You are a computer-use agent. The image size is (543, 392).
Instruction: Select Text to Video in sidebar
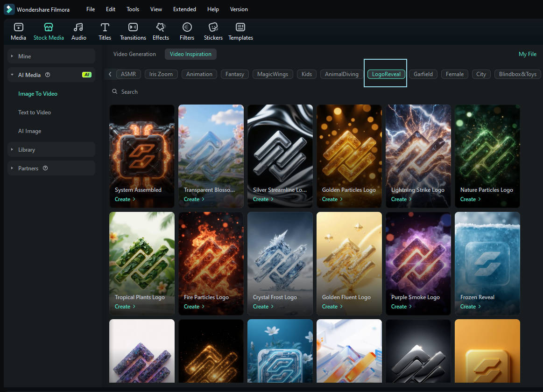coord(35,112)
